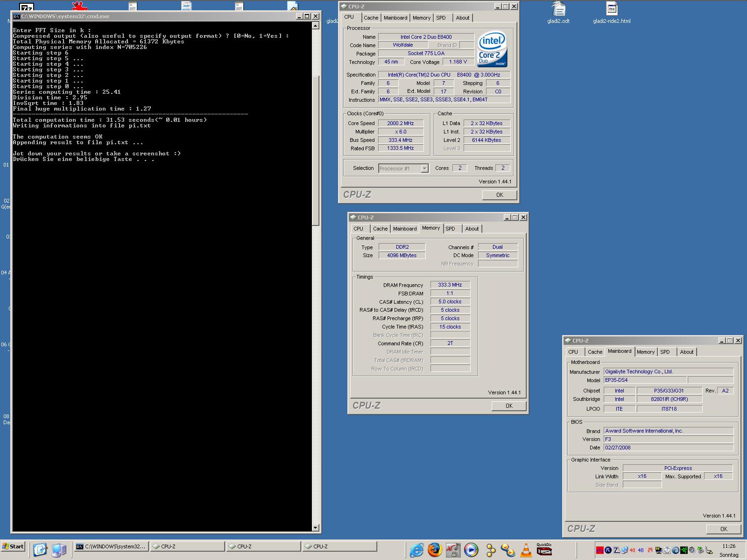Open the Start menu

coord(13,546)
